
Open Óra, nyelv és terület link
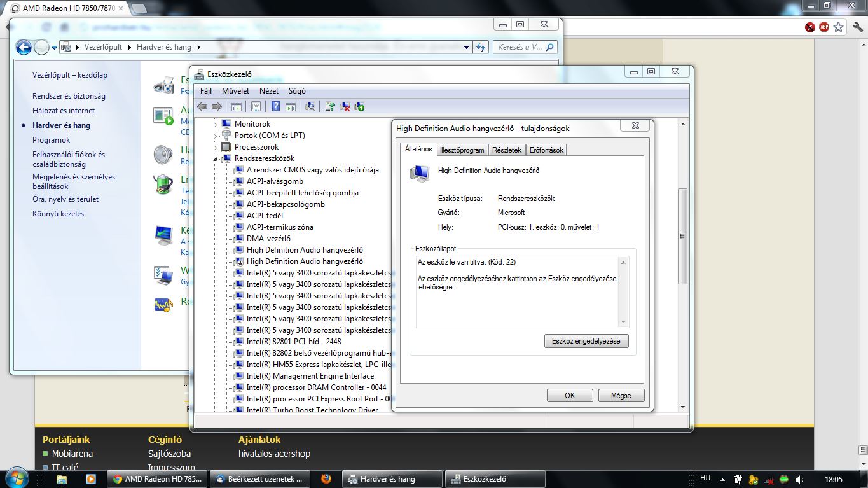click(x=65, y=199)
